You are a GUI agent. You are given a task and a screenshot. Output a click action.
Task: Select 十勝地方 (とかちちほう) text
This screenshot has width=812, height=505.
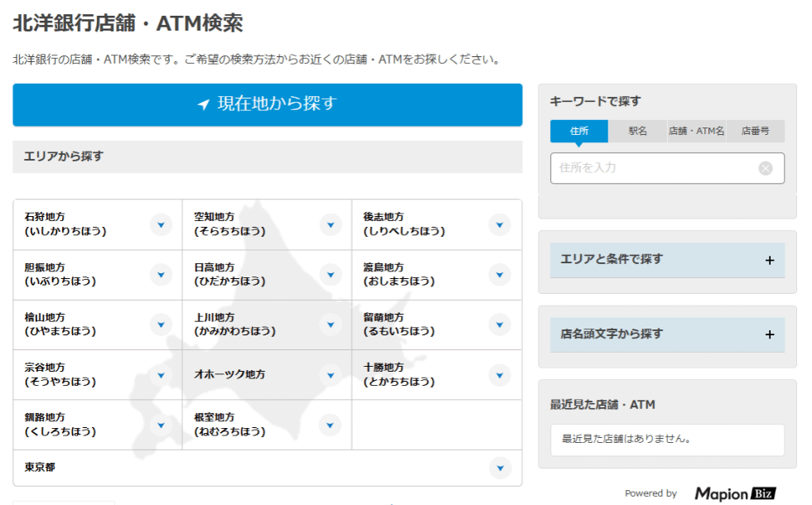(399, 374)
